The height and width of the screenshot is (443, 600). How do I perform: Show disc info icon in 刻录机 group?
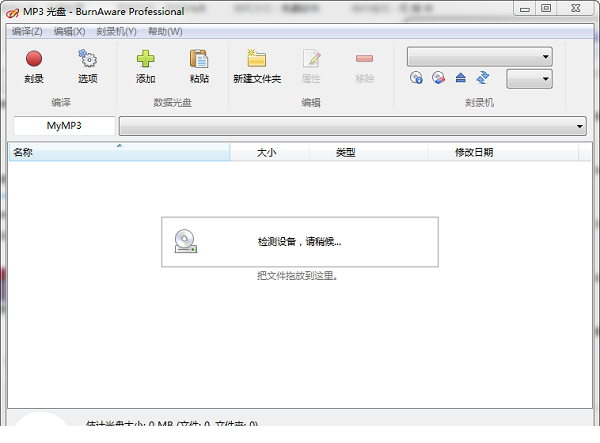pos(416,78)
